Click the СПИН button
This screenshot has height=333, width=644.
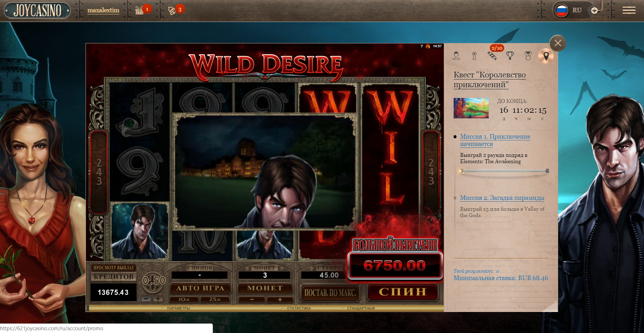click(x=402, y=292)
